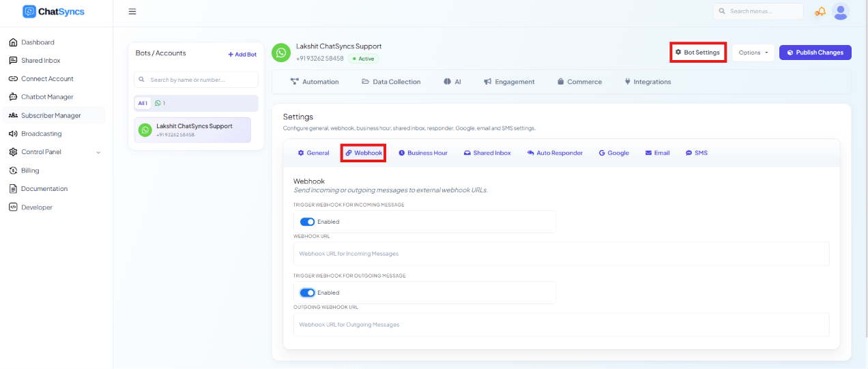Open Engagement menu item
The width and height of the screenshot is (868, 369).
click(x=509, y=82)
